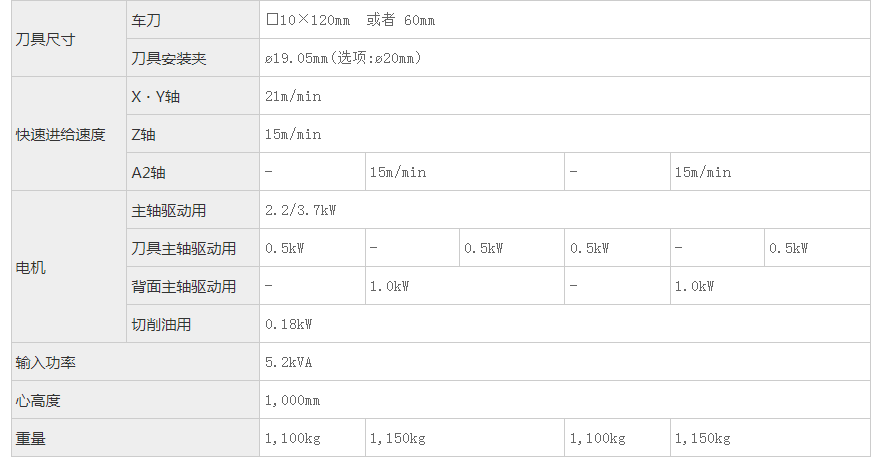Select the 刀具主轴驱动用 label cell
This screenshot has width=880, height=469.
[184, 249]
